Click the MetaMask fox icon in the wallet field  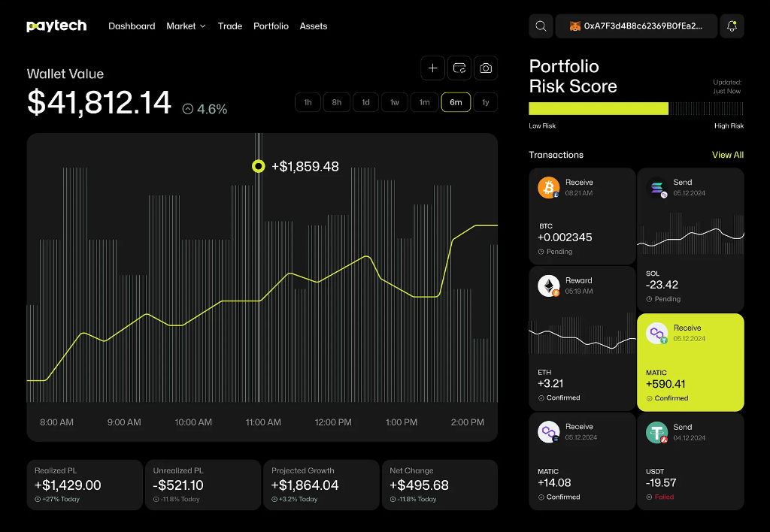click(574, 26)
